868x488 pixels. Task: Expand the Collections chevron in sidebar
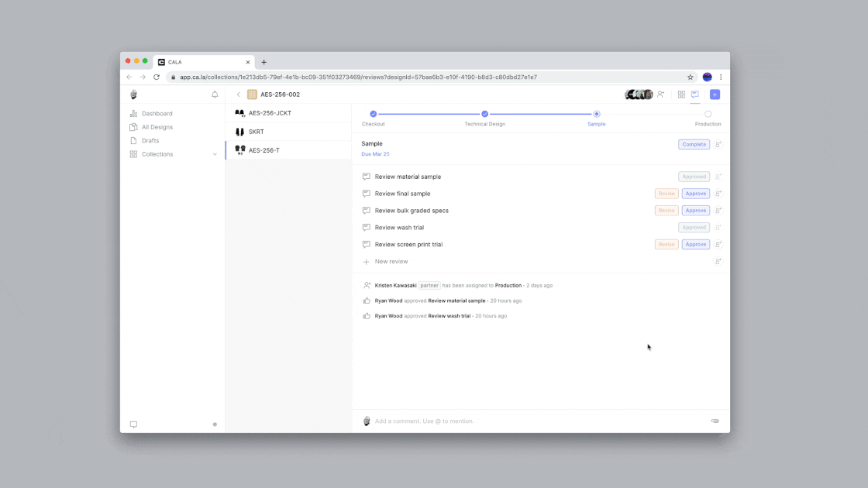pyautogui.click(x=215, y=154)
